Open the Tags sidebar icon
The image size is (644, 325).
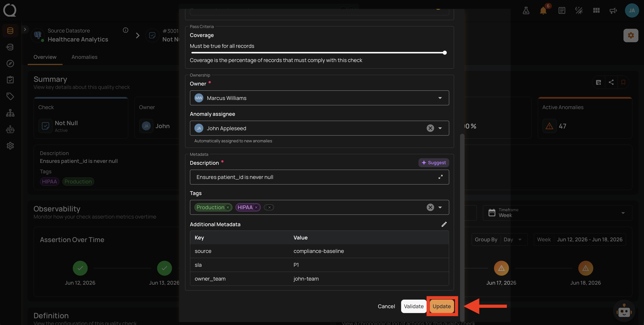coord(10,96)
